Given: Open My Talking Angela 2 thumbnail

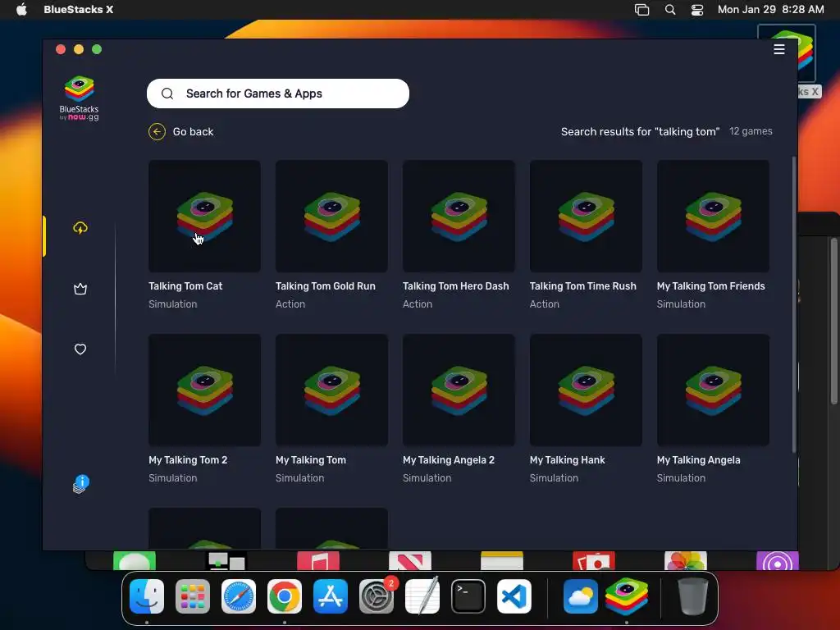Looking at the screenshot, I should [459, 390].
